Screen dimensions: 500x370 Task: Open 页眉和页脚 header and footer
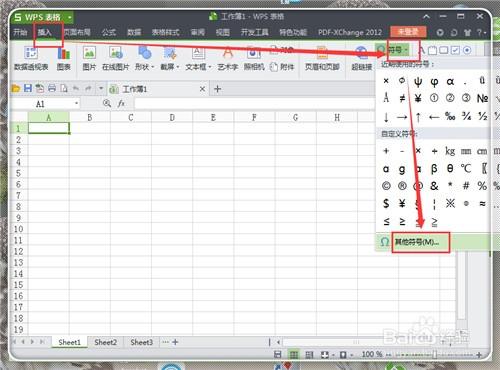pyautogui.click(x=322, y=59)
